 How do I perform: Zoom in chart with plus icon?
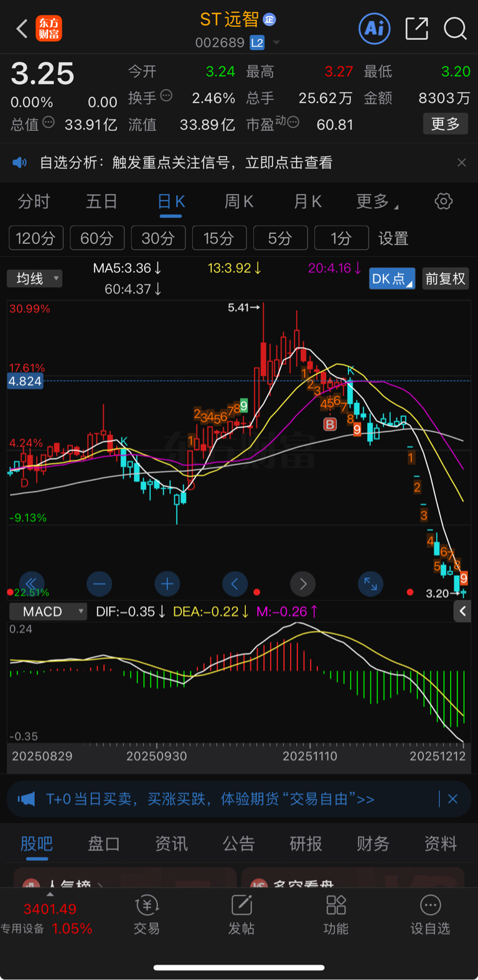tap(167, 584)
